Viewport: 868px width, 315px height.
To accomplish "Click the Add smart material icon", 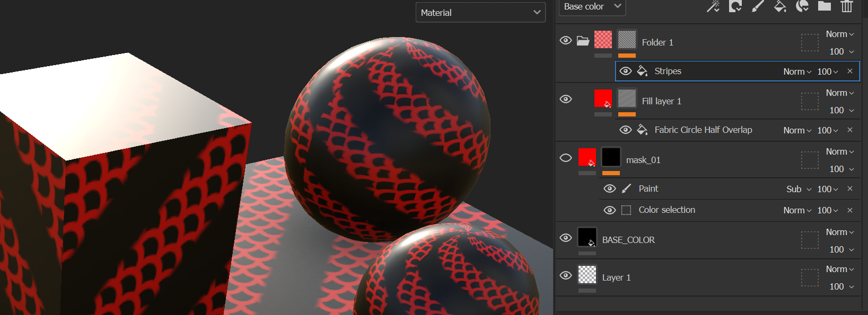I will coord(802,6).
